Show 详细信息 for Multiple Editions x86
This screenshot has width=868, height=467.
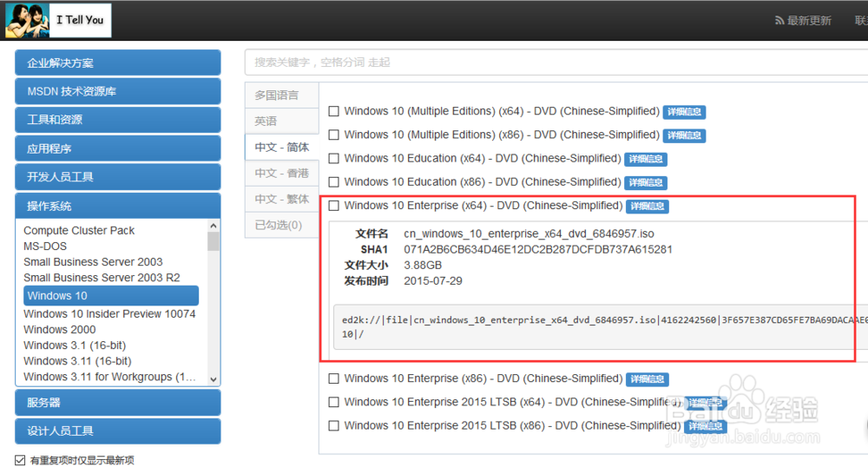point(684,135)
